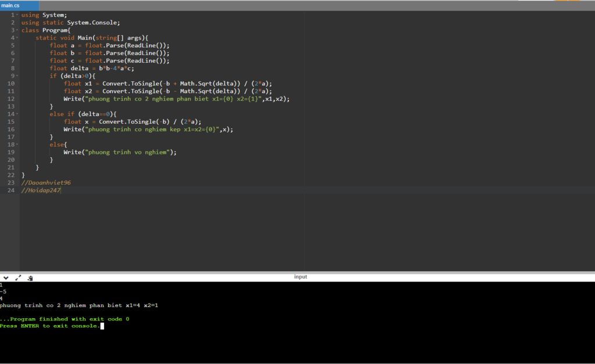The width and height of the screenshot is (595, 364).
Task: Click line number 12 in the gutter
Action: pyautogui.click(x=10, y=99)
